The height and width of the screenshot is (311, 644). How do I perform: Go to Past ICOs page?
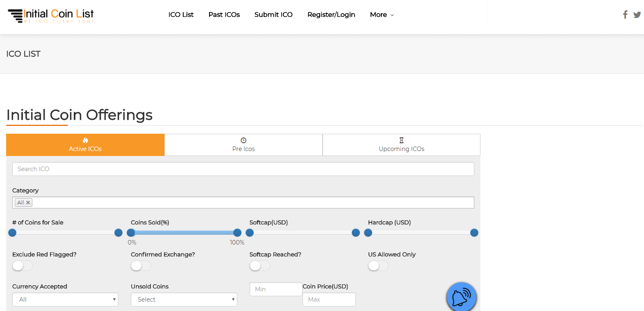(x=224, y=15)
